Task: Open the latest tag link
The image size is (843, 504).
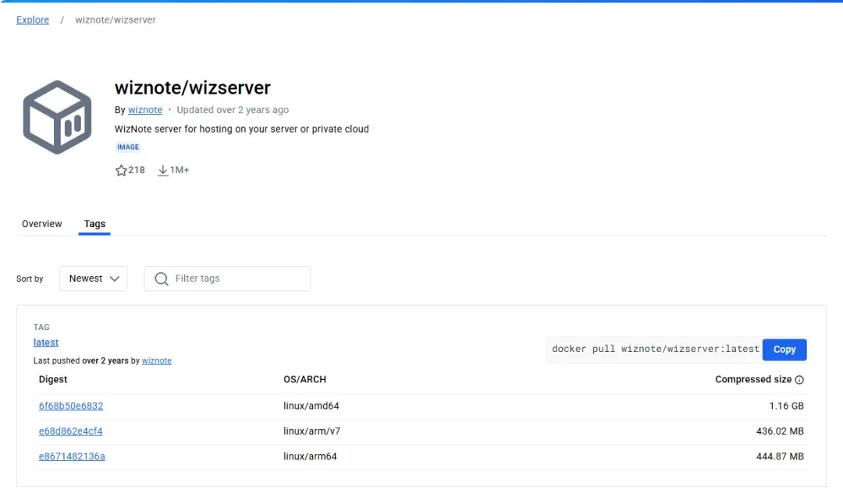Action: point(46,343)
